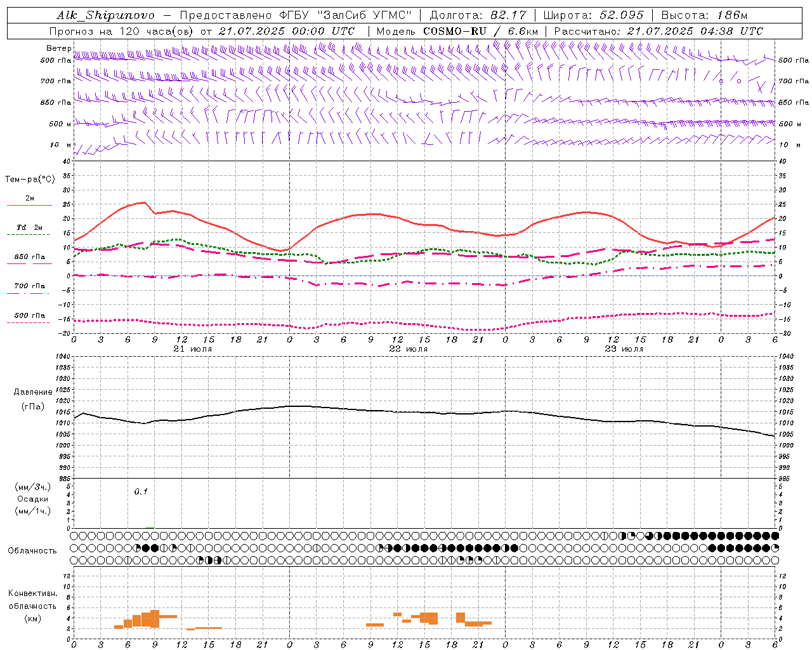Click the (мм/3ч.) unit label
This screenshot has height=650, width=812.
[x=33, y=487]
